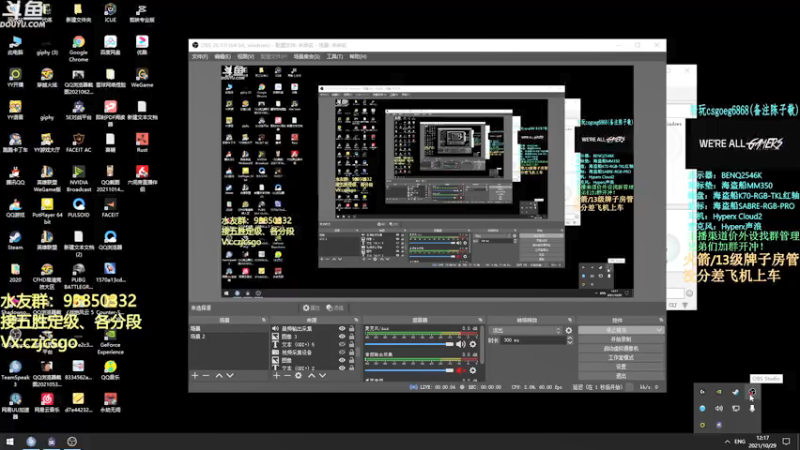Click the OBS Studio tray icon
Viewport: 800px width, 450px height.
(x=752, y=392)
